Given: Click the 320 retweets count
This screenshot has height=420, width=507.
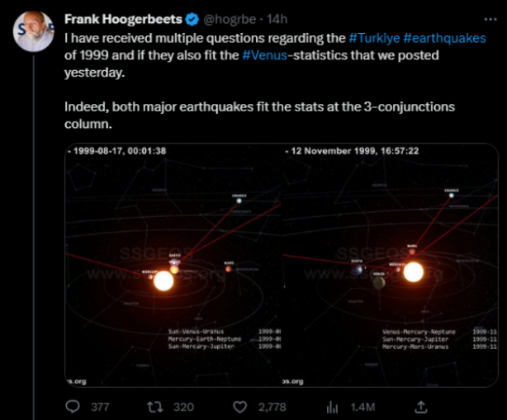Looking at the screenshot, I should (183, 407).
